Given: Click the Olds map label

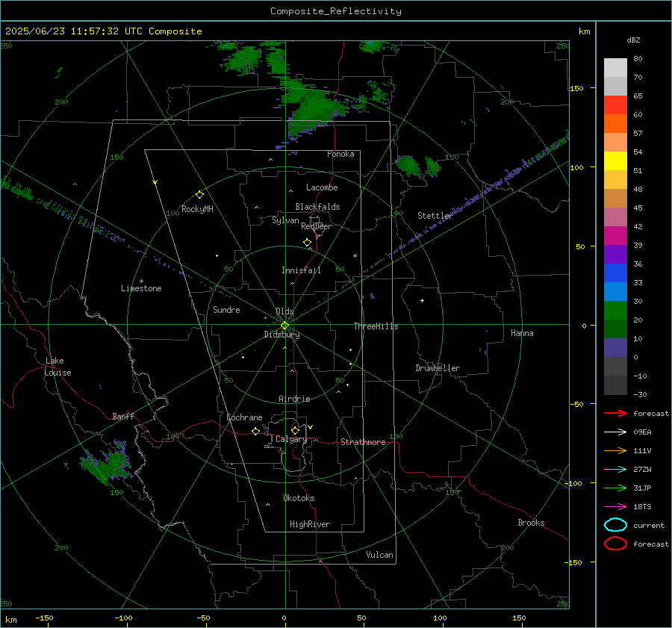Looking at the screenshot, I should pos(284,311).
